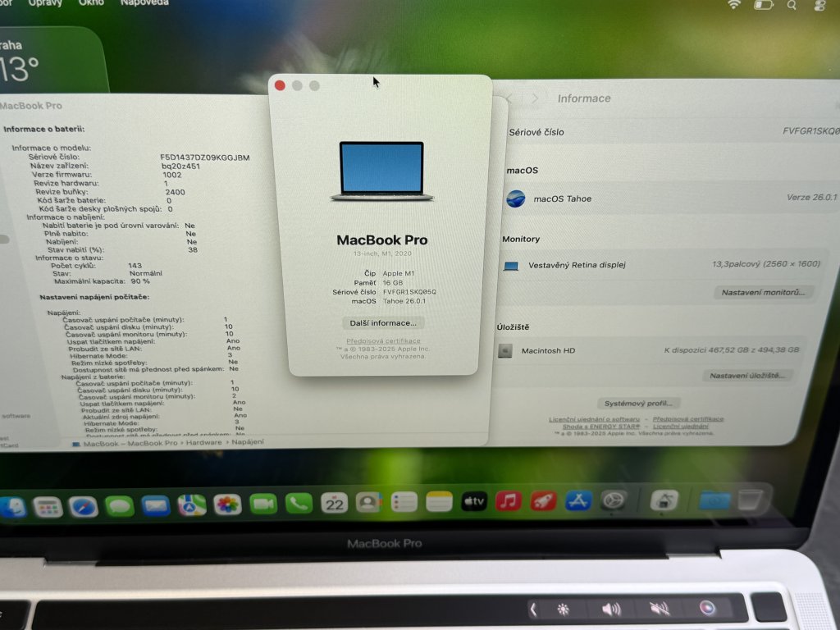This screenshot has height=630, width=840.
Task: Open the Předpisová certifikace link under Další informace
Action: (383, 340)
